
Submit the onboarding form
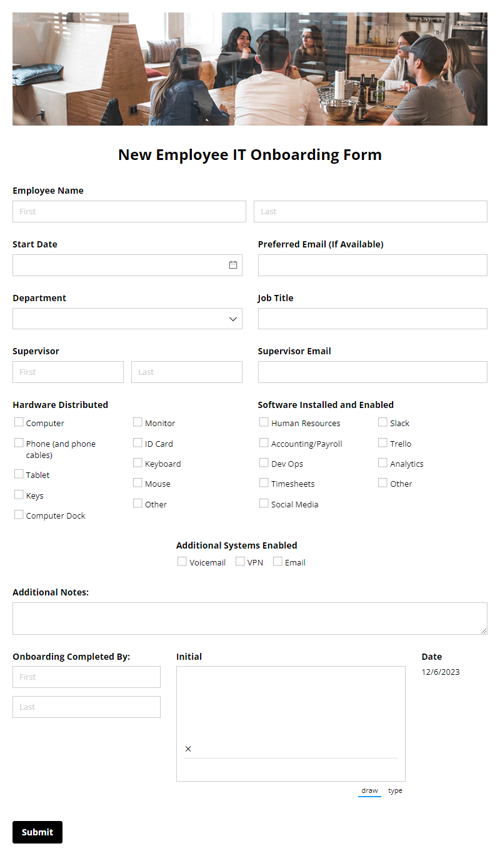click(37, 832)
